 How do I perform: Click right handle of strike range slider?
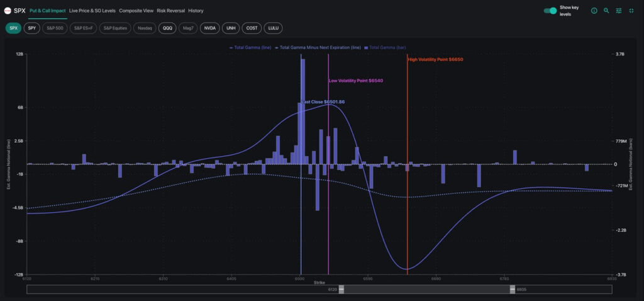[513, 289]
